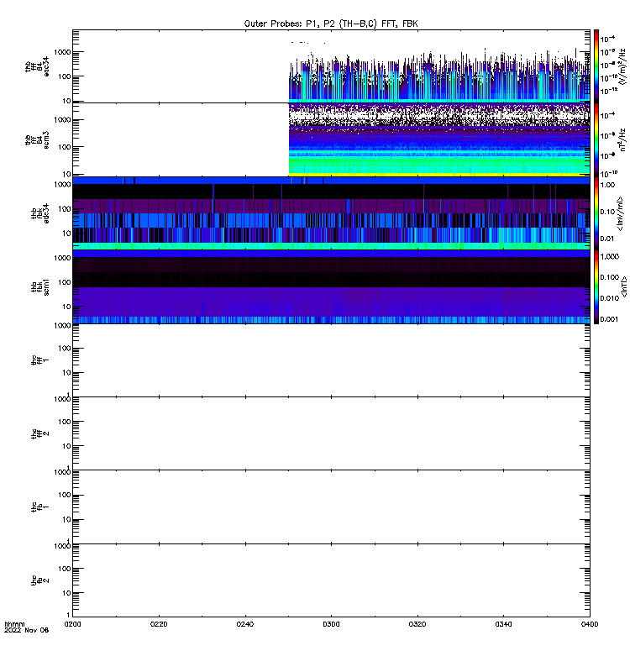Select the thb fff 64 scm3 spectrogram panel
Screen dimensions: 630x672
(x=331, y=139)
